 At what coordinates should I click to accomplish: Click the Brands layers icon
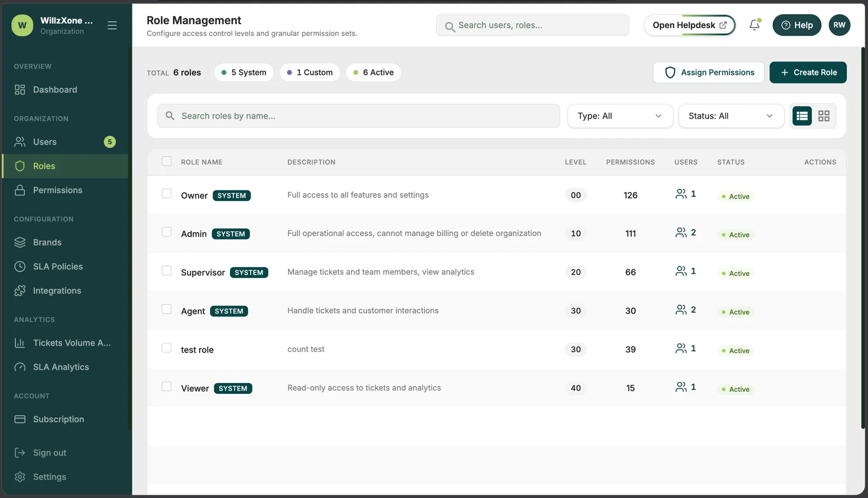pos(20,242)
